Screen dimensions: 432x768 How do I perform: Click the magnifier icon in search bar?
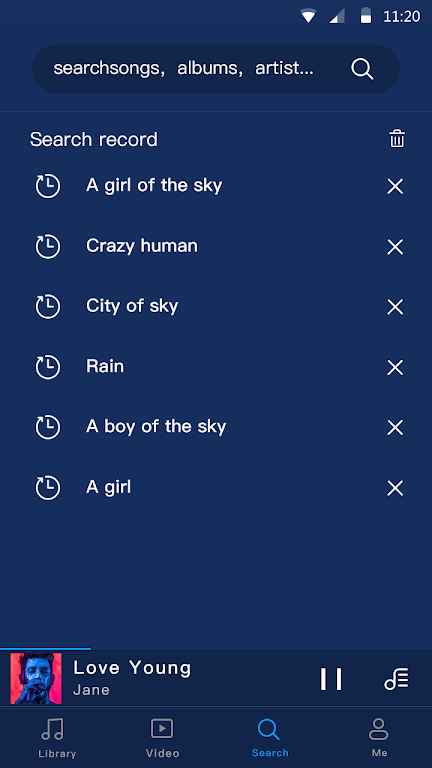pos(362,69)
